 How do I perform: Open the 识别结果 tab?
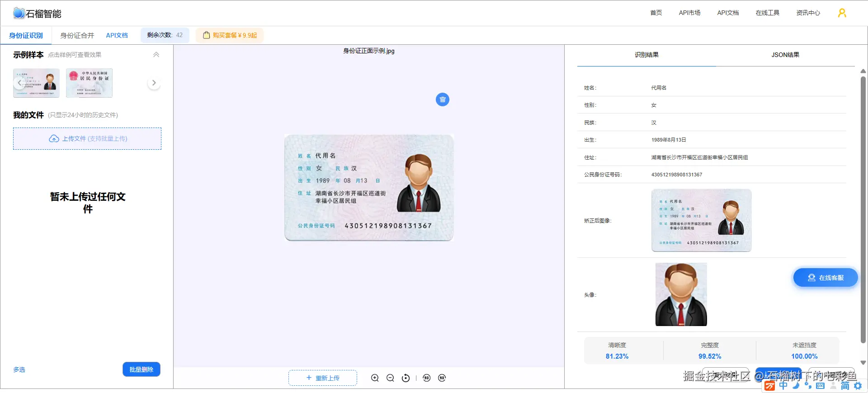click(x=646, y=55)
